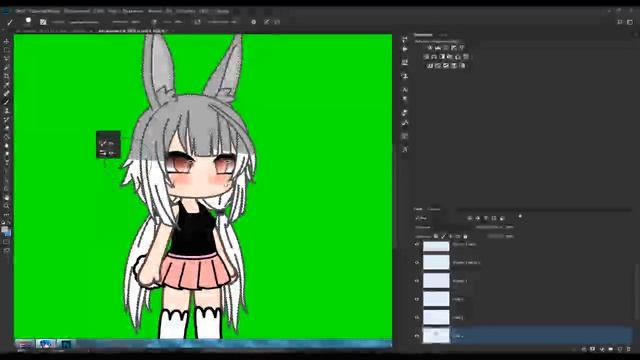Toggle lock transparent pixels in Layers panel

click(x=436, y=236)
